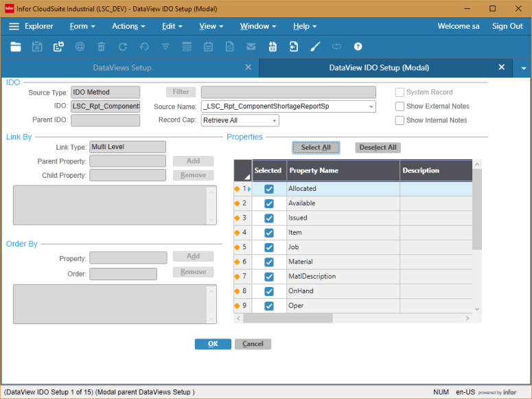Click the Cancel button
The height and width of the screenshot is (399, 532).
[x=253, y=344]
